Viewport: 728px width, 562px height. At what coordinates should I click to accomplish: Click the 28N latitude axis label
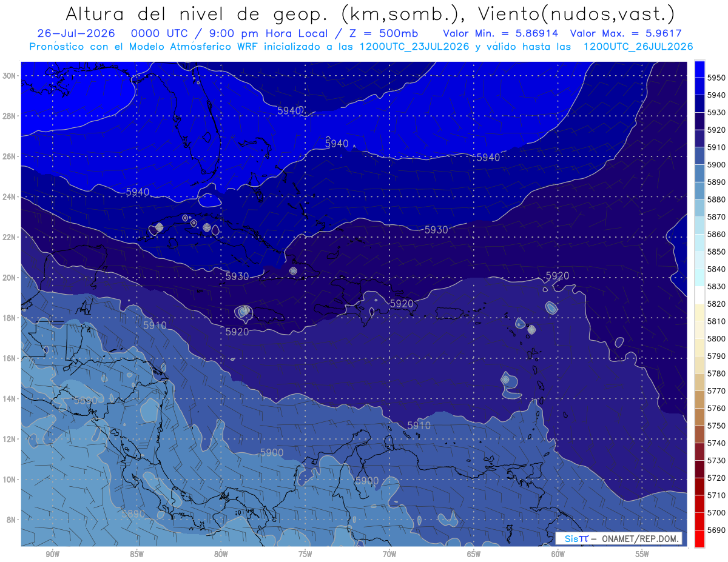click(9, 116)
